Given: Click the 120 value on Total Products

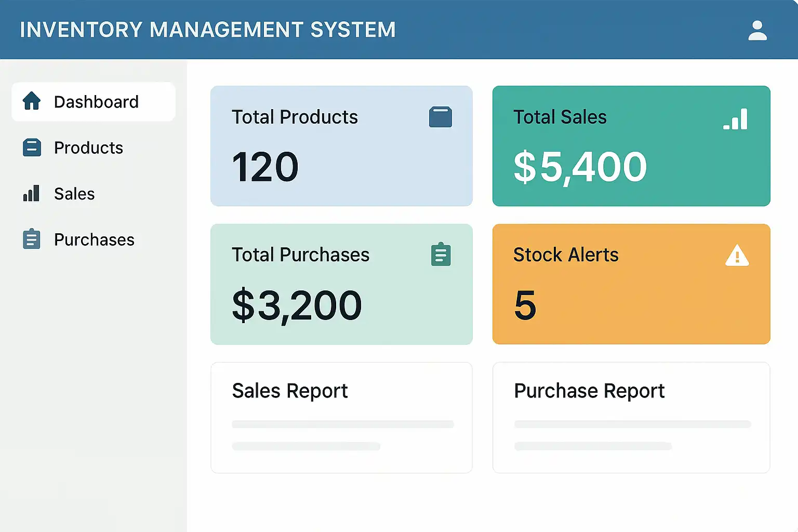Looking at the screenshot, I should (x=265, y=167).
